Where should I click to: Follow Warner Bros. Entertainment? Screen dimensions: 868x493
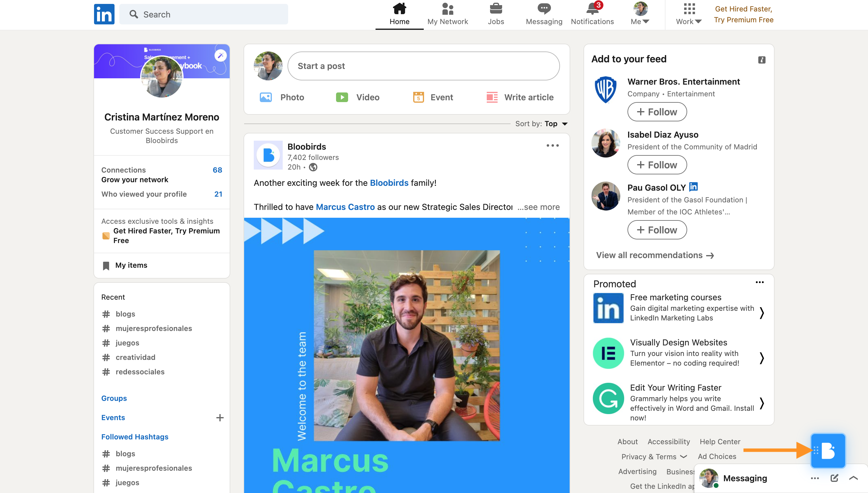coord(657,112)
